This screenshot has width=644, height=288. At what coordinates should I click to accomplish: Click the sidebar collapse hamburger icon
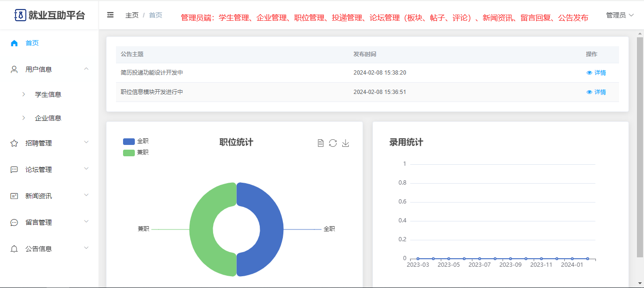[110, 15]
